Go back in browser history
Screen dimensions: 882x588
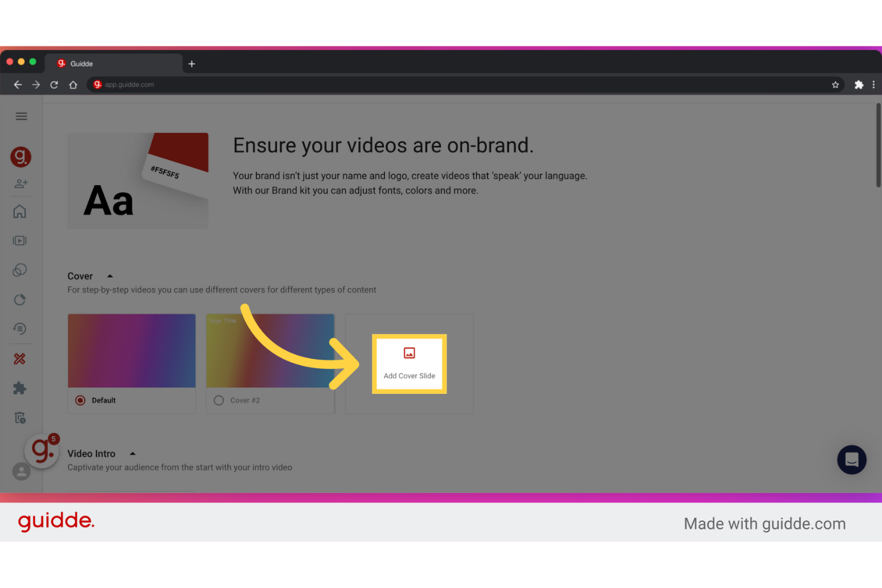18,85
